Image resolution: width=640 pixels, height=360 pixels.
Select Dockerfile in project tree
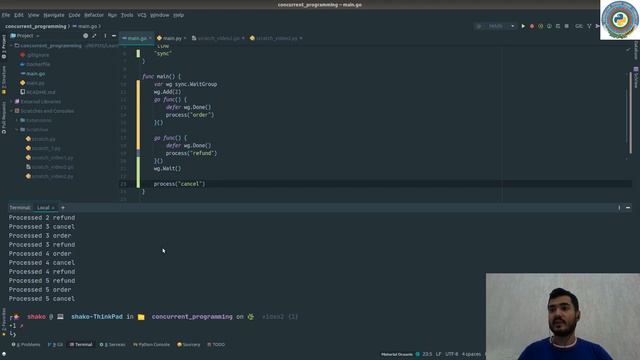coord(38,64)
